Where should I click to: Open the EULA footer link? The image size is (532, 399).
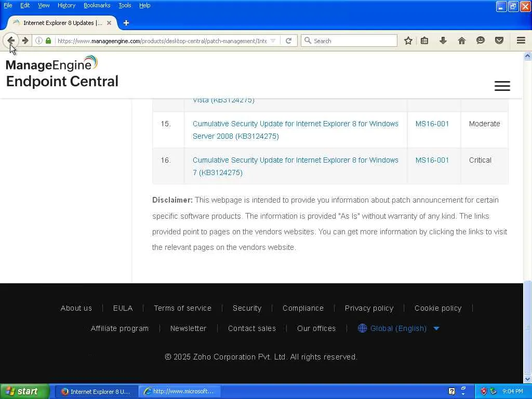tap(123, 308)
